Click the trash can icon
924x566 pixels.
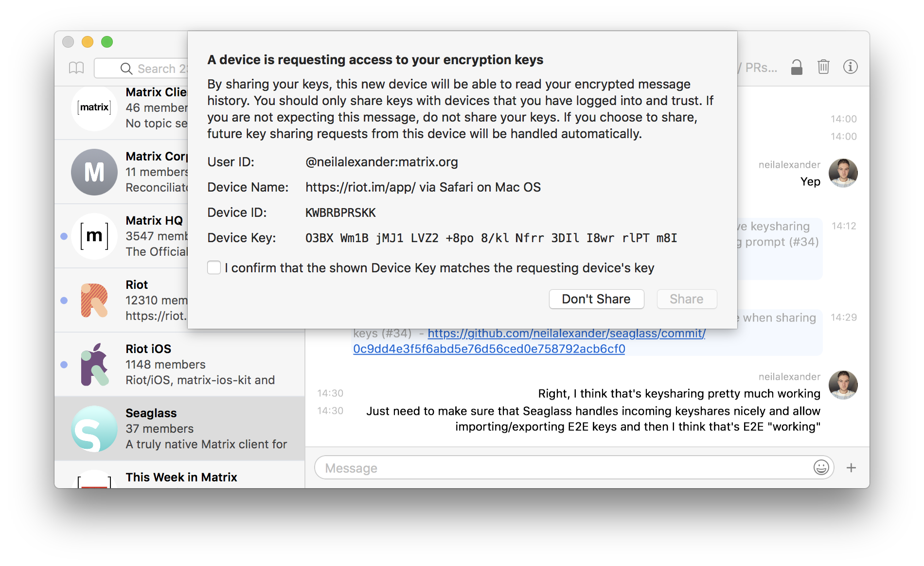tap(823, 67)
